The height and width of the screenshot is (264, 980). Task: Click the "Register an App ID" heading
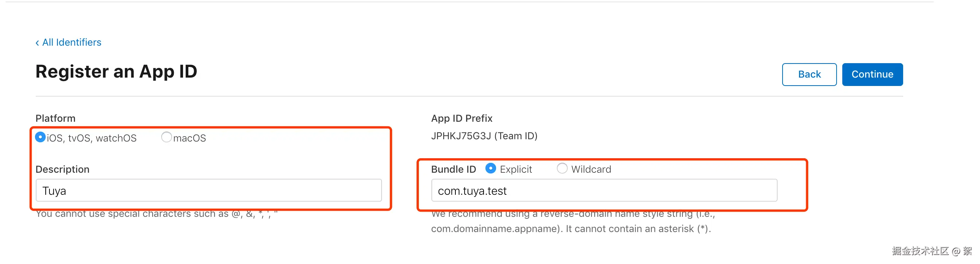point(116,72)
